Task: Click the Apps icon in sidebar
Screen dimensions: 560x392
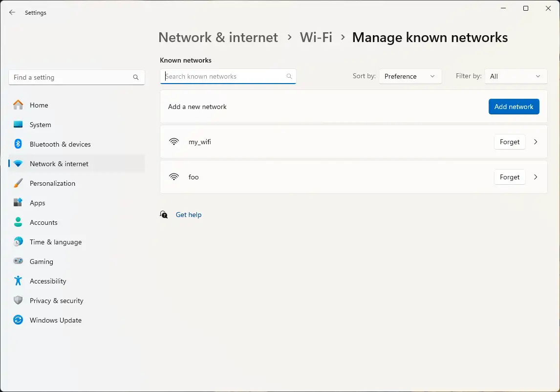Action: point(18,203)
